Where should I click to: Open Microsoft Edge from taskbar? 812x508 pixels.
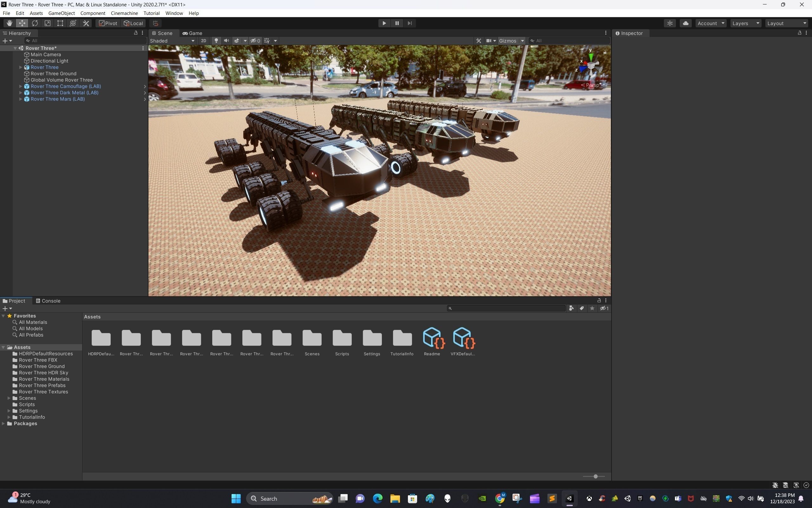click(x=377, y=498)
